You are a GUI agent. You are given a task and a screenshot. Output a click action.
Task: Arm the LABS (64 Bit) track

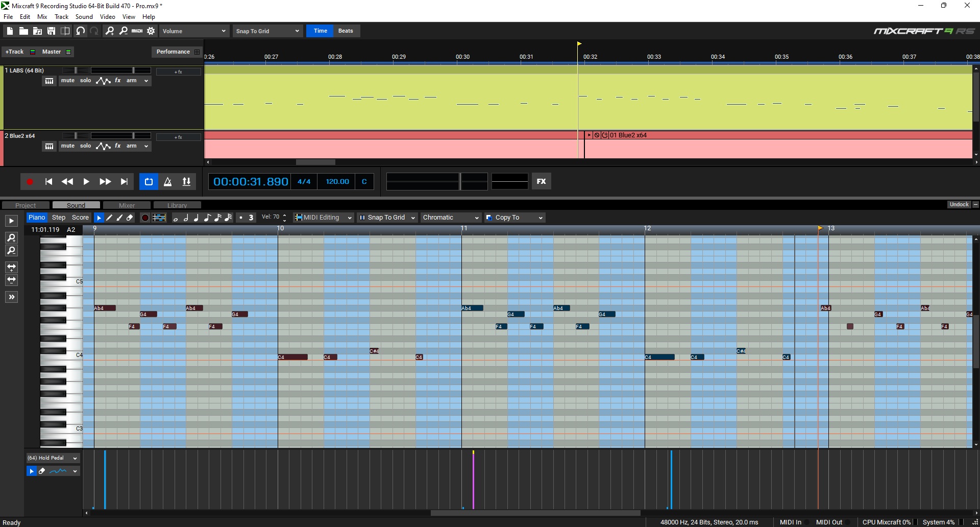(132, 81)
